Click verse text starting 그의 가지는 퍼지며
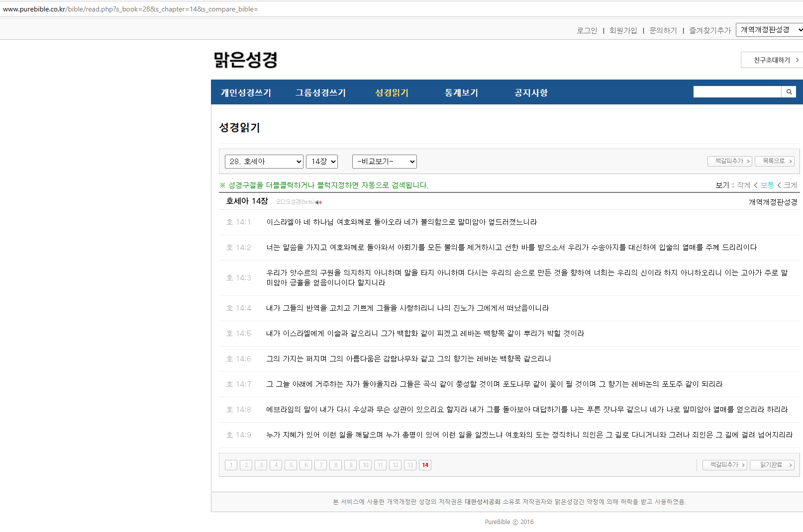This screenshot has height=532, width=803. pos(408,359)
